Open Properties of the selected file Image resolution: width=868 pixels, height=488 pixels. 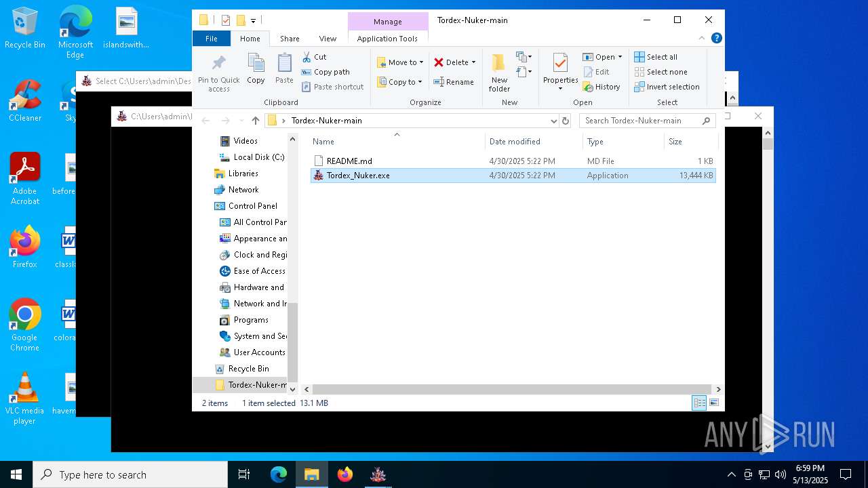click(x=560, y=69)
